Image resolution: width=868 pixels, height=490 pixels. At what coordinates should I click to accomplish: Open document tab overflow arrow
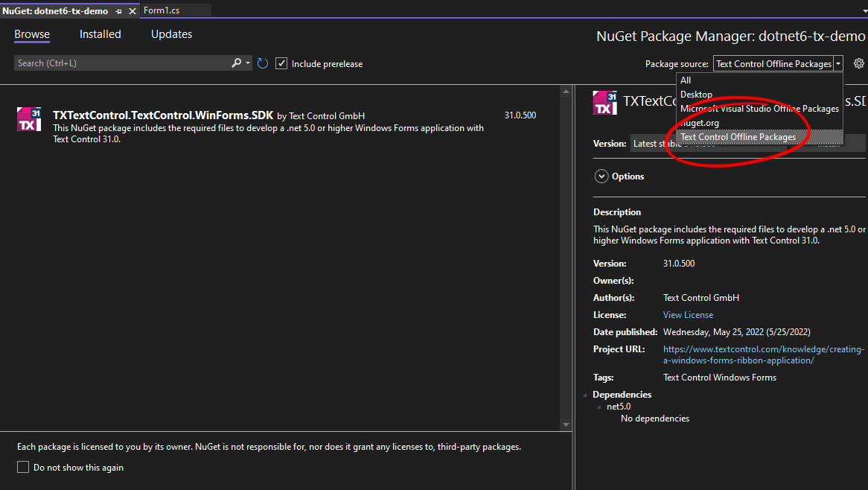click(x=864, y=11)
